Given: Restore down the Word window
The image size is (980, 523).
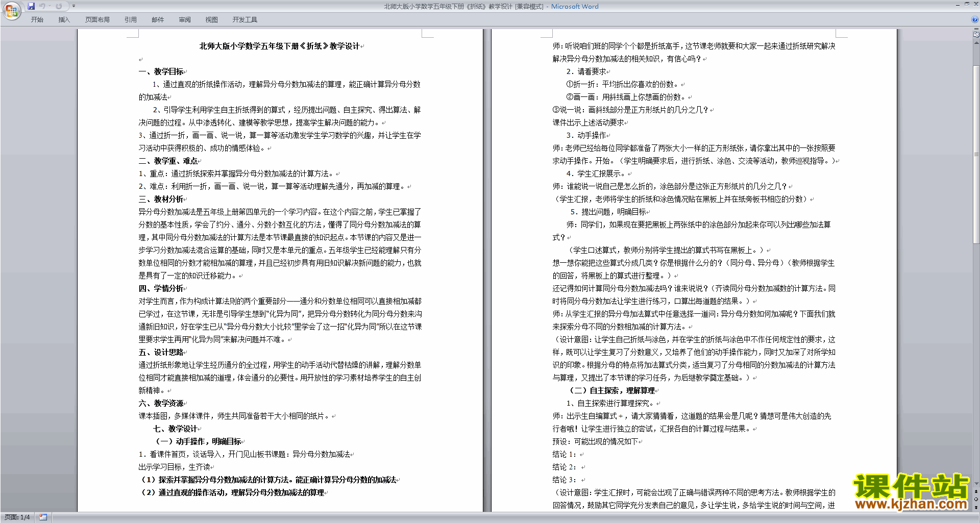Looking at the screenshot, I should tap(967, 4).
